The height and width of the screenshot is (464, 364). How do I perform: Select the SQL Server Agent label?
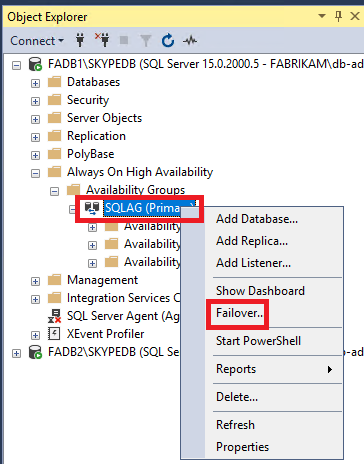tap(123, 316)
